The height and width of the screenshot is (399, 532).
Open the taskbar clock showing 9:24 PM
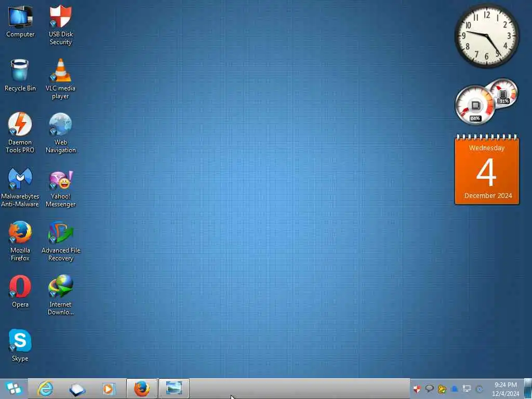[x=506, y=389]
